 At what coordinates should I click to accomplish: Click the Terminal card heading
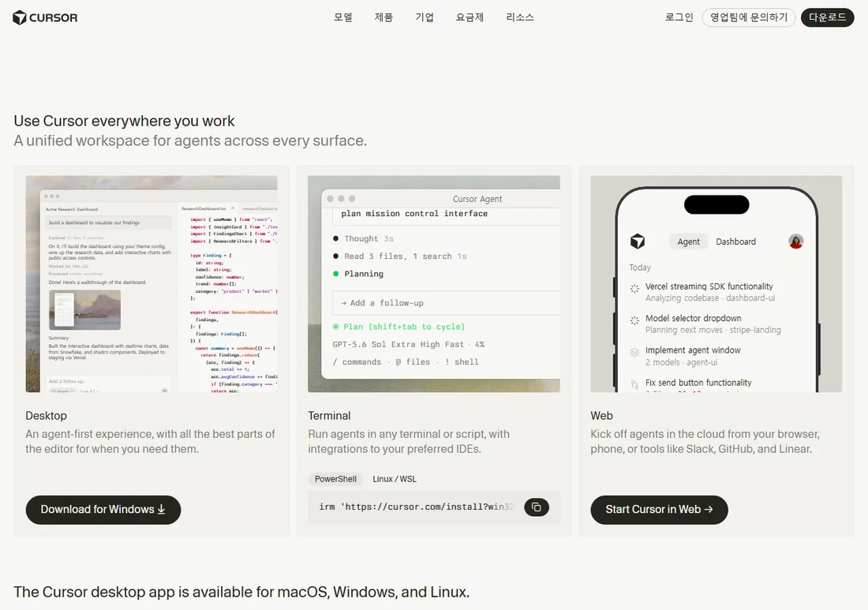(329, 416)
